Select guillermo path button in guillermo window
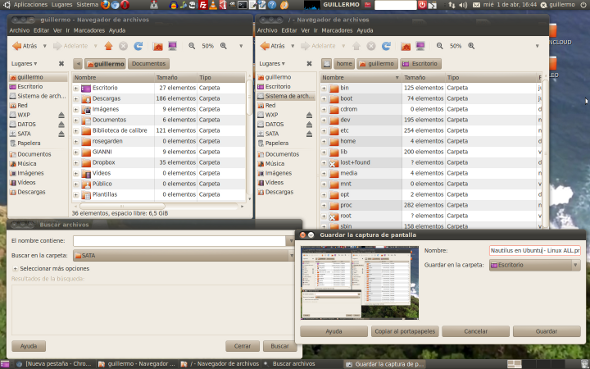 point(105,64)
